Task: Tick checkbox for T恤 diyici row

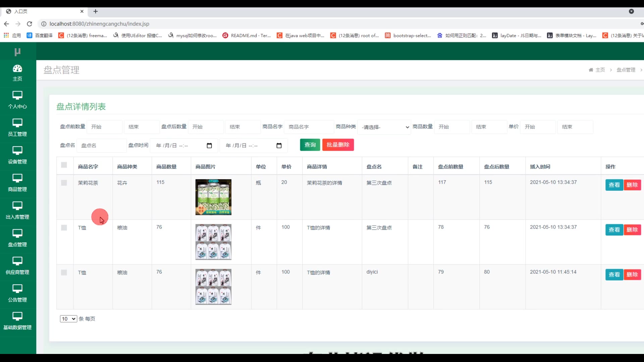Action: point(64,273)
